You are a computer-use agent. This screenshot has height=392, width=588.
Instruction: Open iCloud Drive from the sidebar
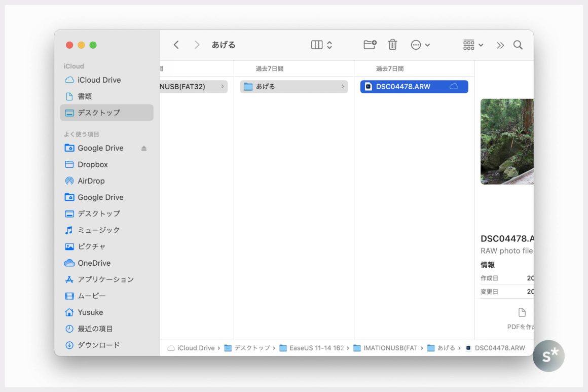tap(99, 80)
